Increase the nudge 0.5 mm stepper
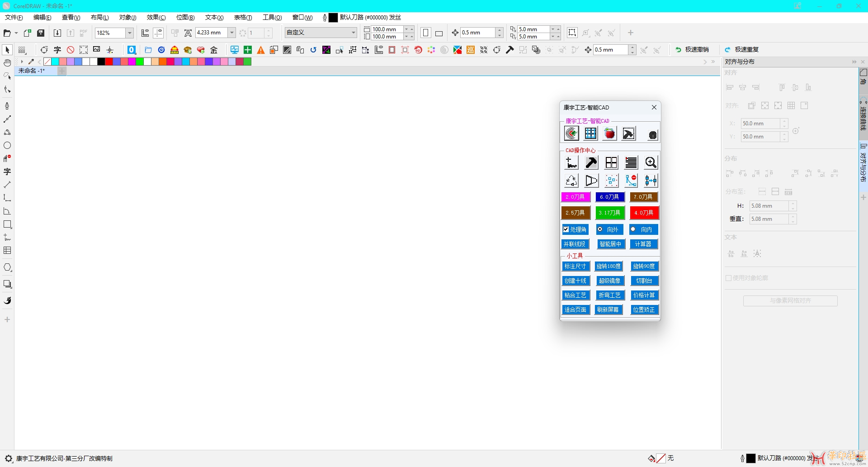The width and height of the screenshot is (868, 467). (x=500, y=30)
